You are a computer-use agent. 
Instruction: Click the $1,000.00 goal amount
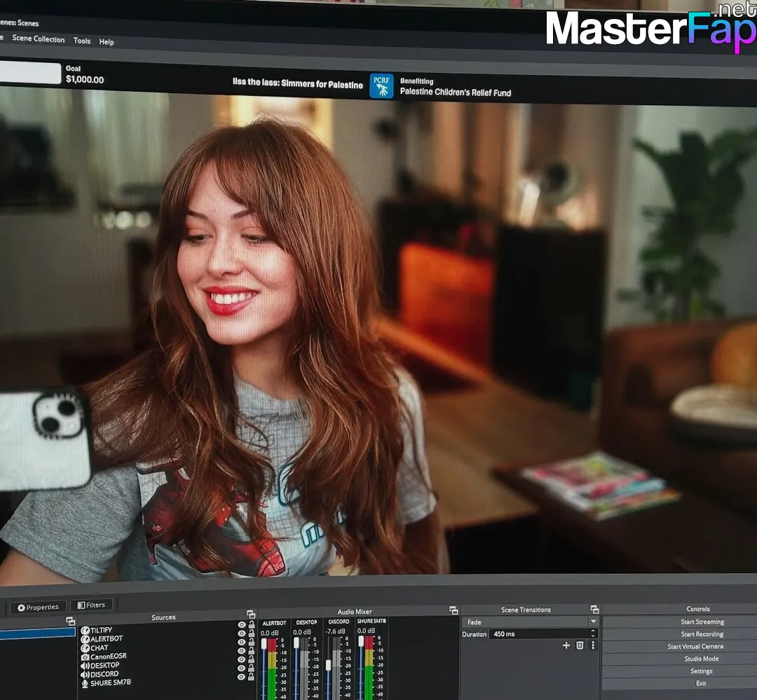[85, 80]
